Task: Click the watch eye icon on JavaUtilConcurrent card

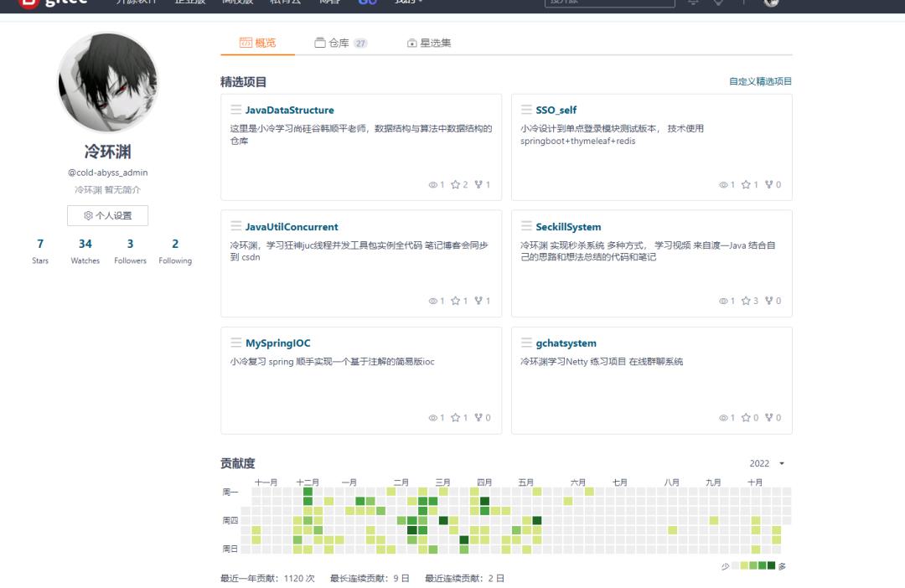Action: point(433,301)
